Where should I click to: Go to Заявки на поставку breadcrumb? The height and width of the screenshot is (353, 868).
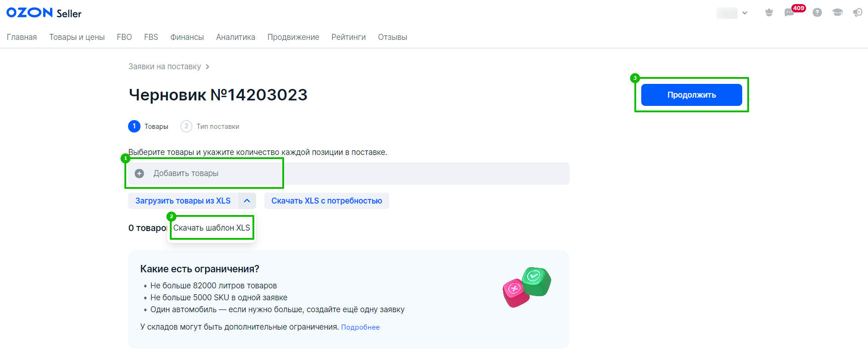pyautogui.click(x=164, y=67)
